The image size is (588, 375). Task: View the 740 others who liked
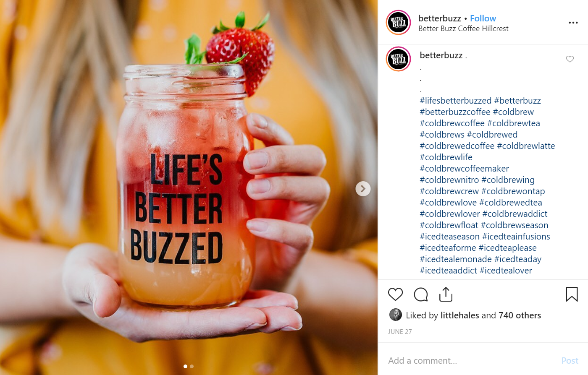(520, 315)
